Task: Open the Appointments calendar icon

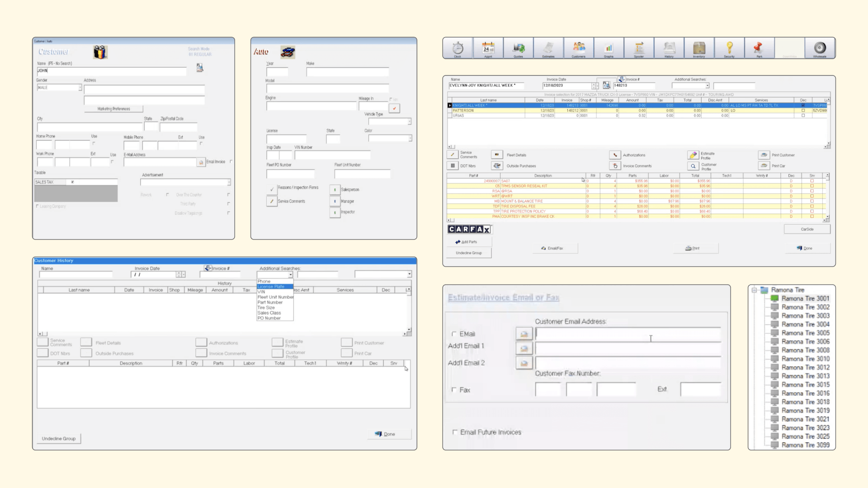Action: tap(488, 48)
